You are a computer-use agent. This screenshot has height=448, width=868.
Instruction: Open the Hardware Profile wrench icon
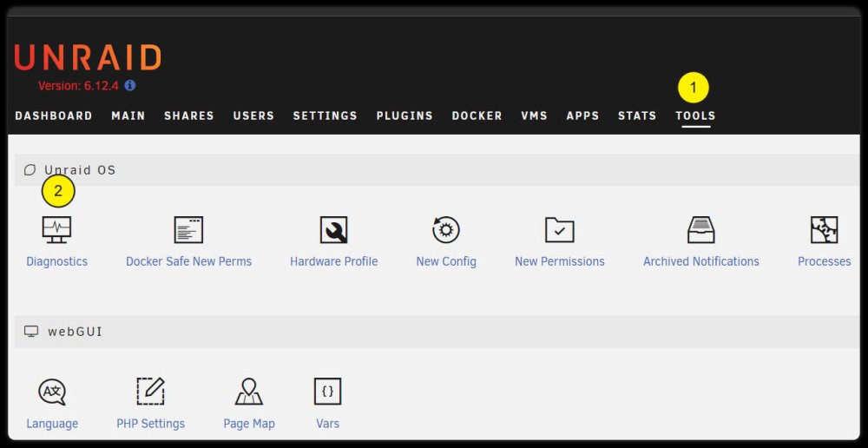[334, 230]
